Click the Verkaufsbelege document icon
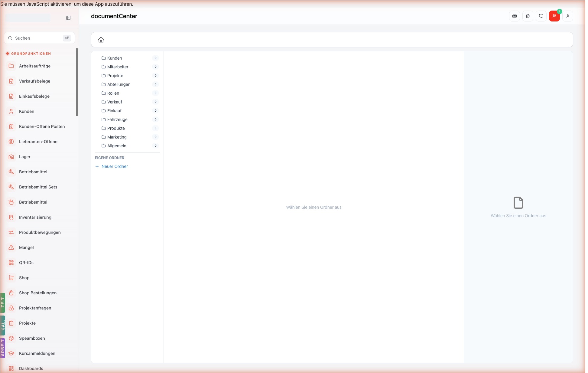The height and width of the screenshot is (373, 588). (11, 81)
